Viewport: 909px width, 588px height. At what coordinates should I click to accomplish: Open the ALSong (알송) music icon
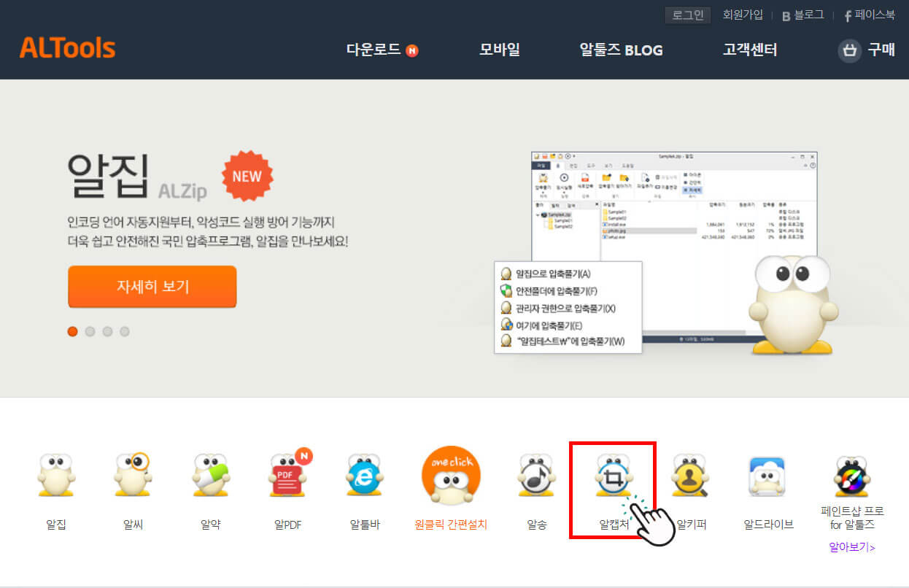point(535,478)
